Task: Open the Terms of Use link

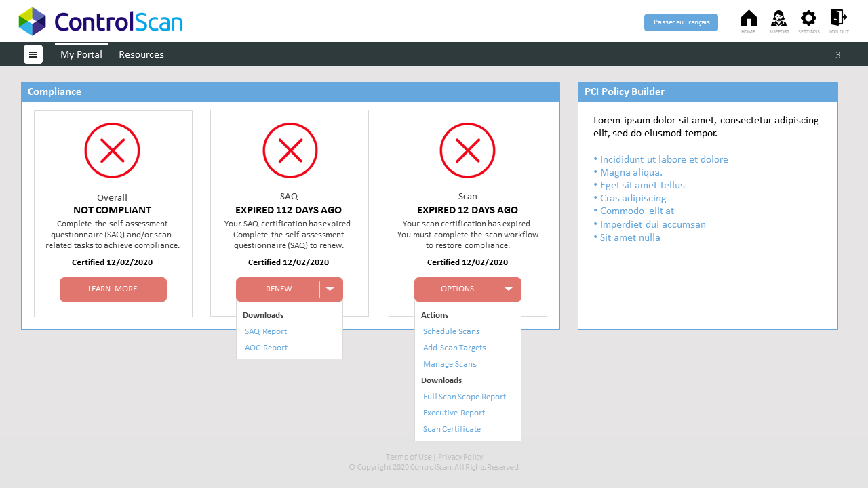Action: [x=408, y=457]
